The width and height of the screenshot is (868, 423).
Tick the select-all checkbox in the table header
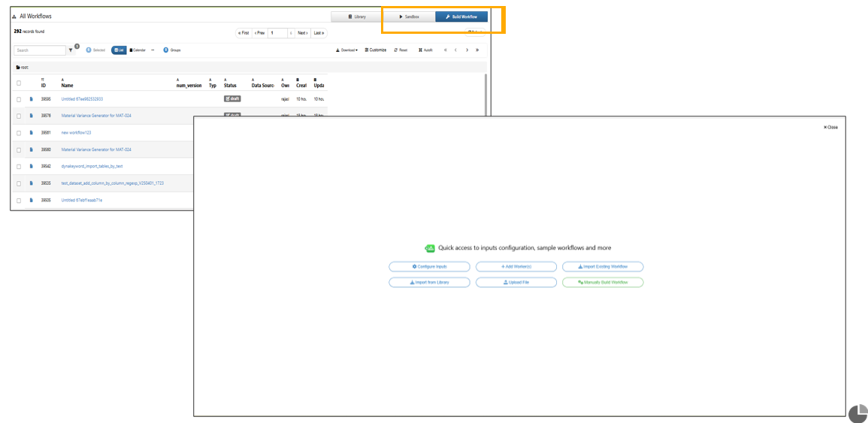pos(19,83)
